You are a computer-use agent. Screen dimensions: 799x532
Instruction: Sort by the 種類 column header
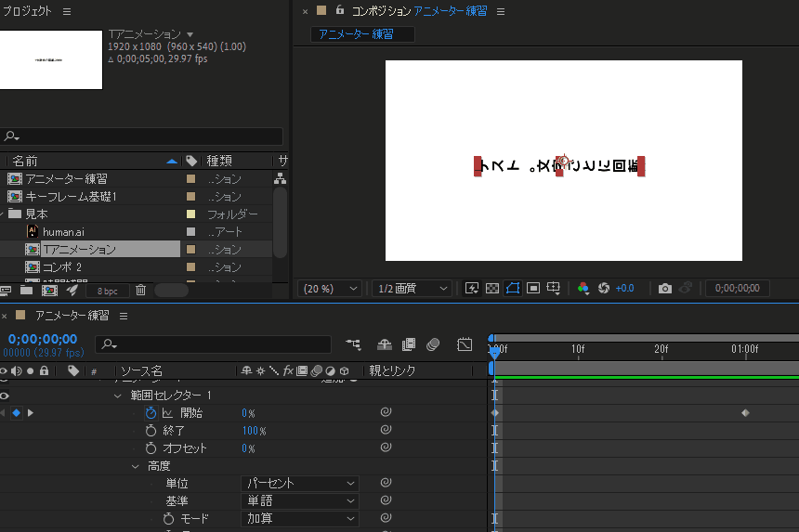click(x=219, y=161)
